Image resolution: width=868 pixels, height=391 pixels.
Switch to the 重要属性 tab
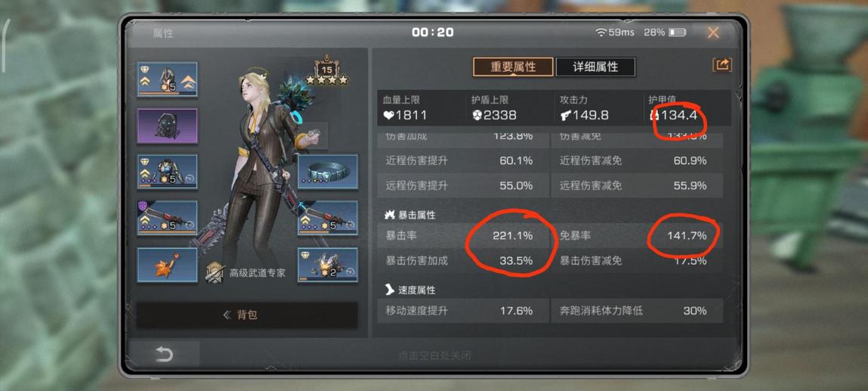pos(513,67)
